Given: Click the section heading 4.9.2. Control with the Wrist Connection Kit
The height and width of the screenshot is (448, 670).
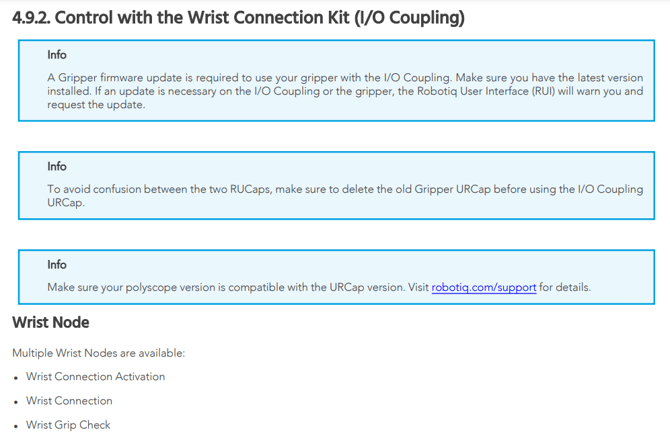Looking at the screenshot, I should [x=238, y=18].
